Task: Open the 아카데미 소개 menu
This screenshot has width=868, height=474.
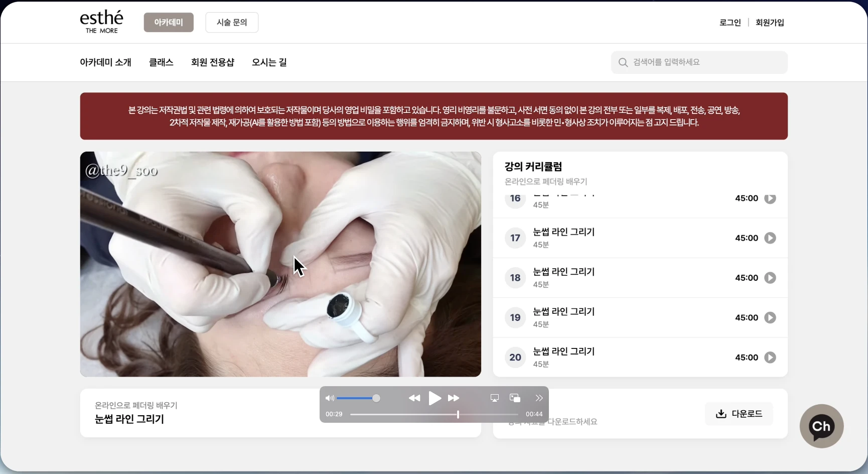Action: [x=105, y=62]
